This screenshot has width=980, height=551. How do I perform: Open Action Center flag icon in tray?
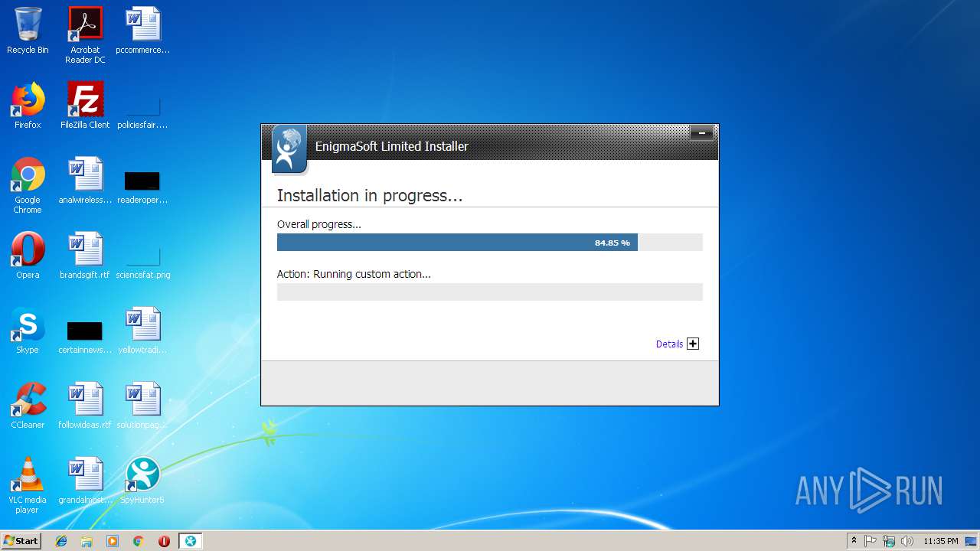[871, 541]
